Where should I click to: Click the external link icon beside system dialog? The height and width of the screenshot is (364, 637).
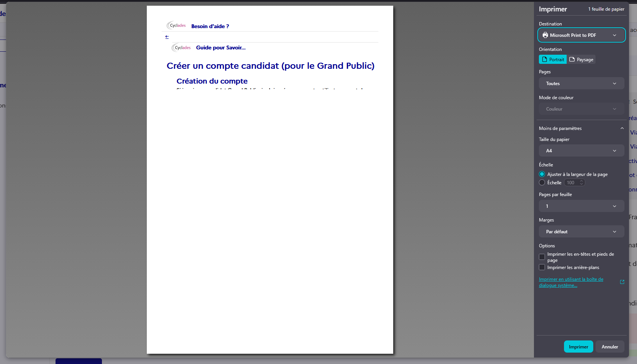click(622, 282)
